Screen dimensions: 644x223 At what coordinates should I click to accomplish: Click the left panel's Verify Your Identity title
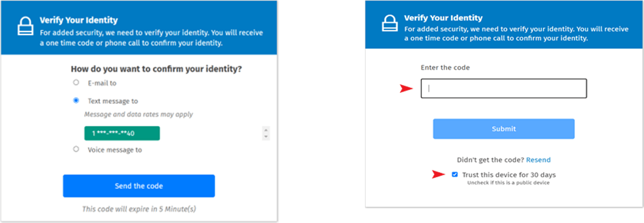(78, 20)
